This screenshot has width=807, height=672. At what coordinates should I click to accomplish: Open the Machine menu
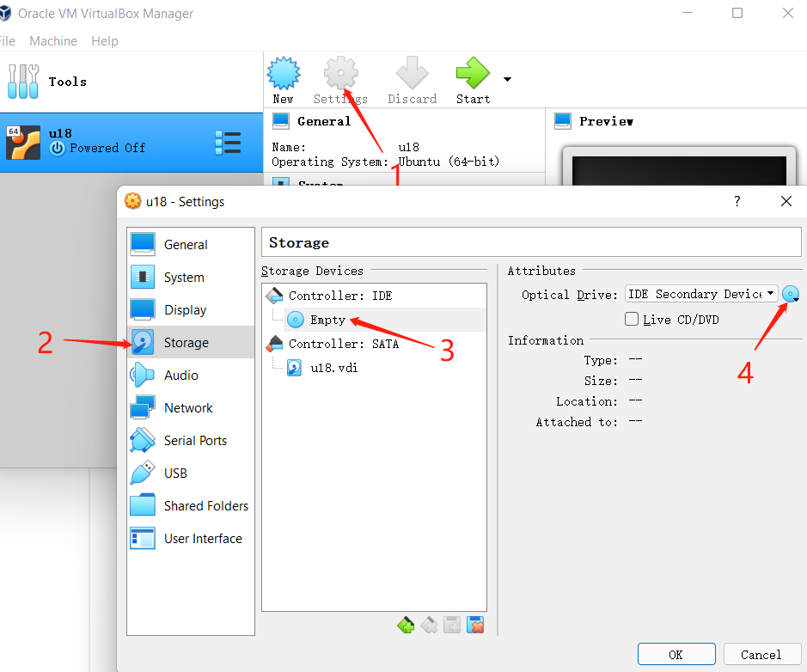tap(53, 41)
